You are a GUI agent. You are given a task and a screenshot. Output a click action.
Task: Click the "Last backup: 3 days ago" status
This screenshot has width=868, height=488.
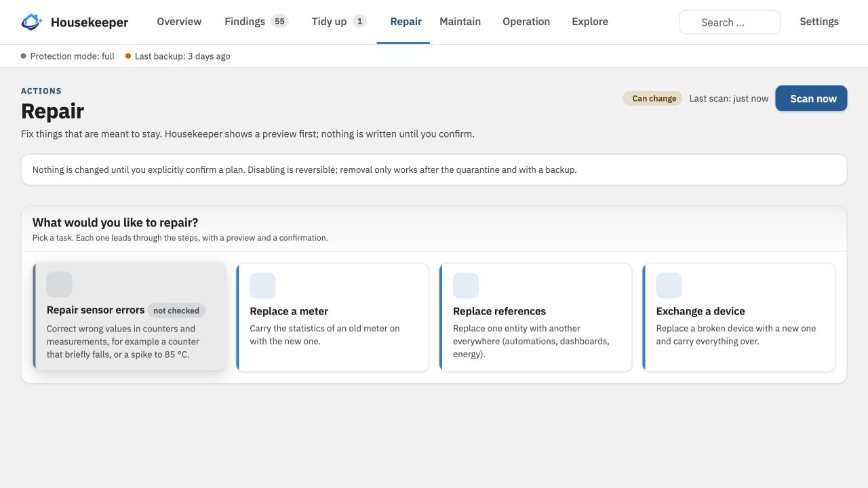pos(178,56)
